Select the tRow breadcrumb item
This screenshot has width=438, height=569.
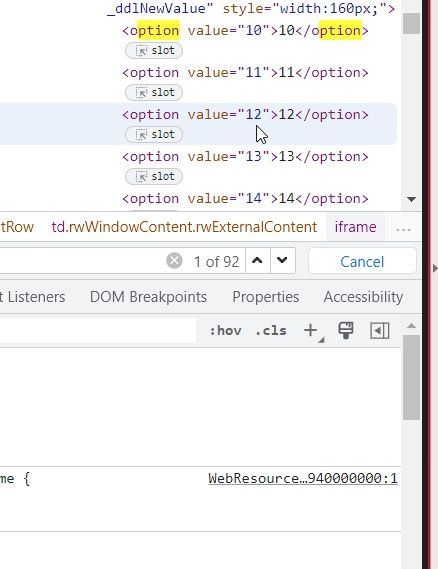[x=17, y=227]
